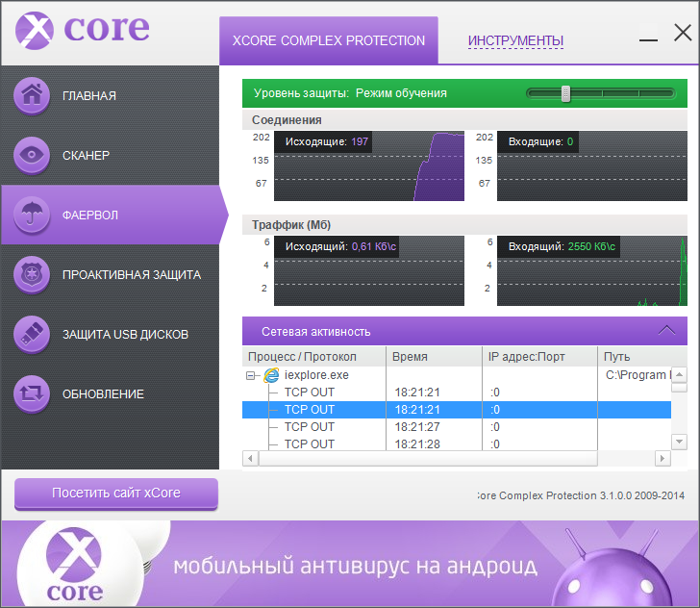Click the eye icon for СКАНЕР
The image size is (700, 608).
(x=32, y=155)
